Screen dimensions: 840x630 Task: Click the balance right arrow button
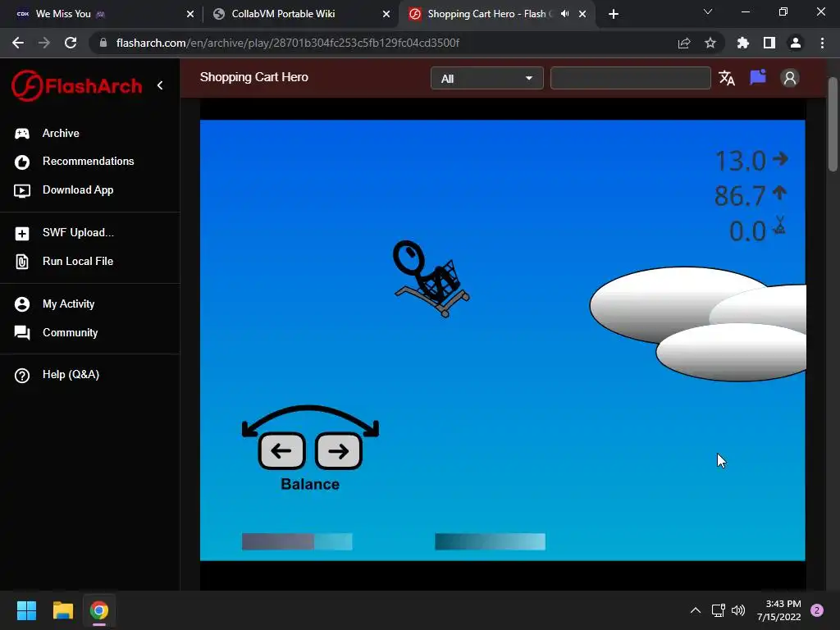[x=339, y=451]
